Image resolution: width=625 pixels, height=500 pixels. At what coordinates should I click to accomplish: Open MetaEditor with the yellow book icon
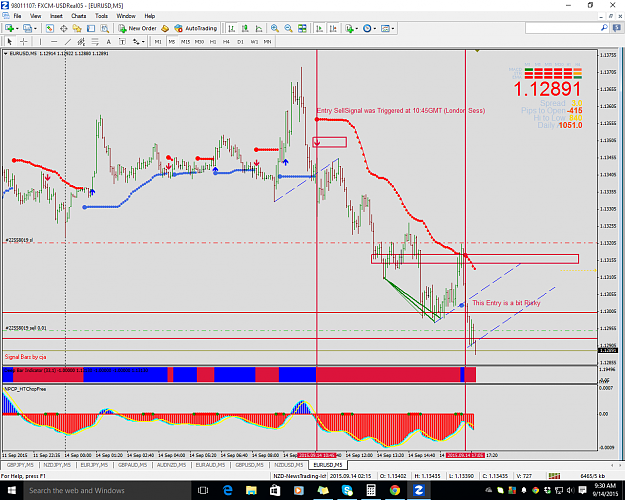point(165,28)
